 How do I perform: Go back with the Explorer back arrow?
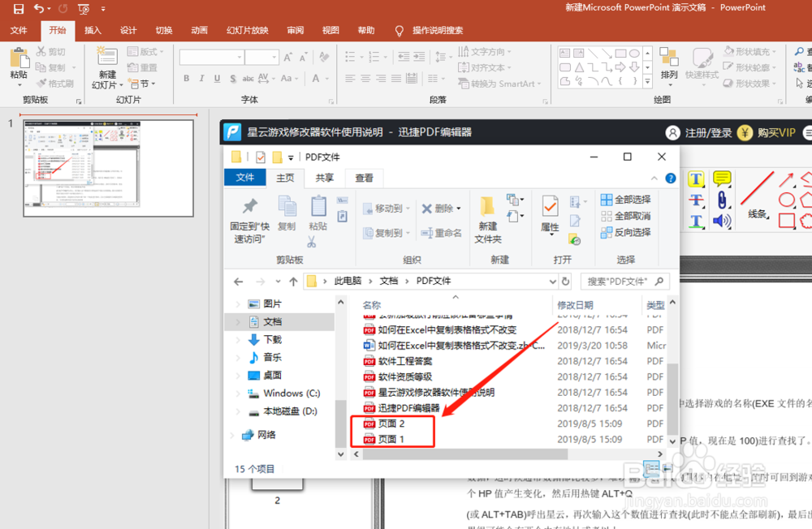(238, 282)
